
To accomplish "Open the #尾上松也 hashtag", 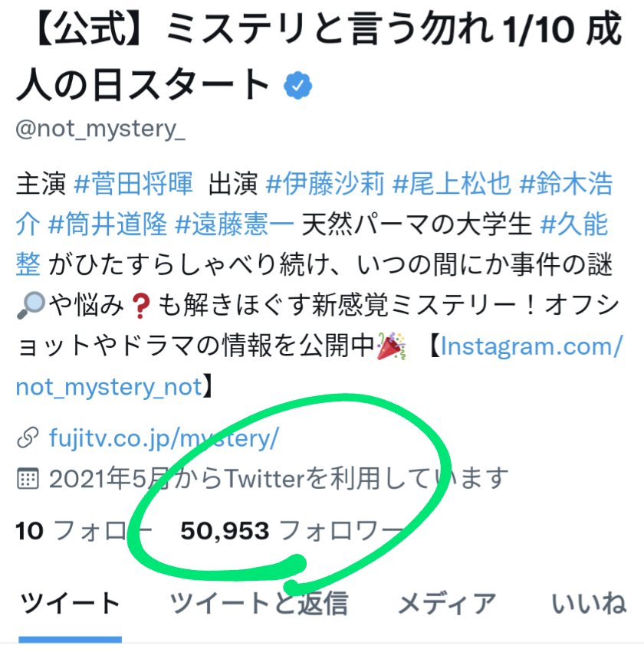I will pyautogui.click(x=452, y=183).
